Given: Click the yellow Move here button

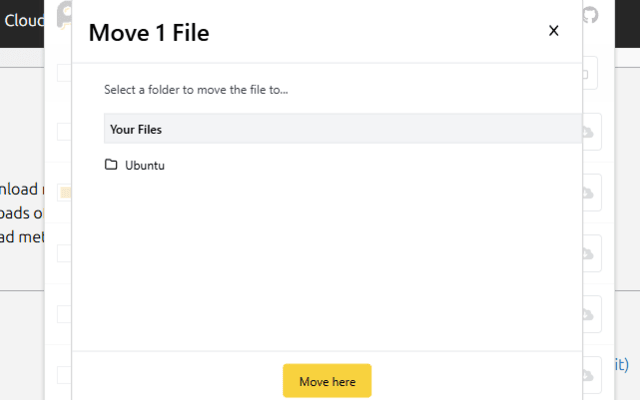Looking at the screenshot, I should tap(327, 381).
